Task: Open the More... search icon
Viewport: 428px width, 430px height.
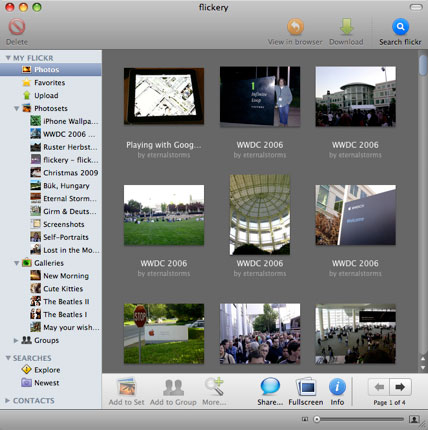Action: [x=214, y=387]
